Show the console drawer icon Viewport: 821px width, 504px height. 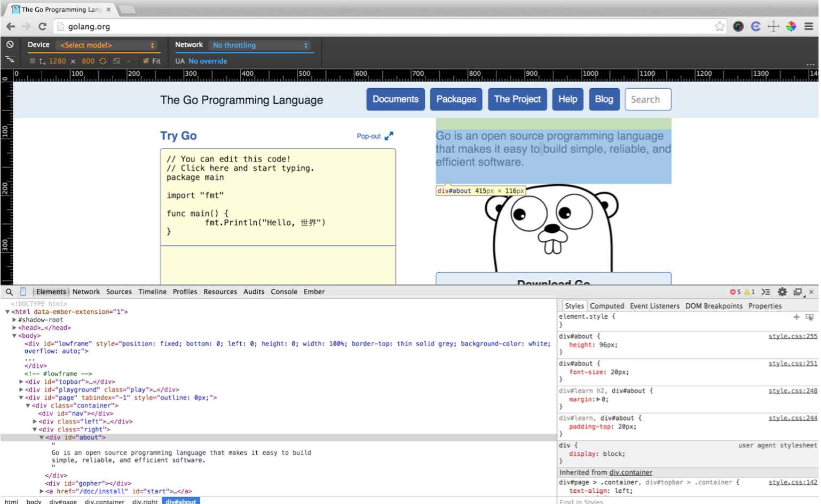[x=766, y=292]
